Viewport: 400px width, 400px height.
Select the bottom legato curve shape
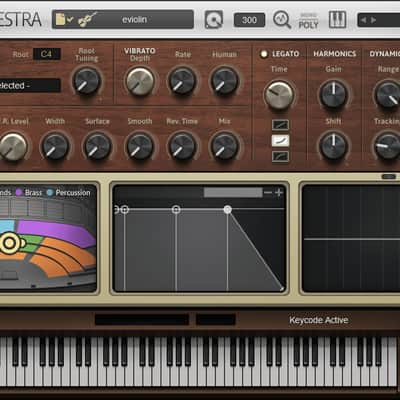click(x=280, y=156)
